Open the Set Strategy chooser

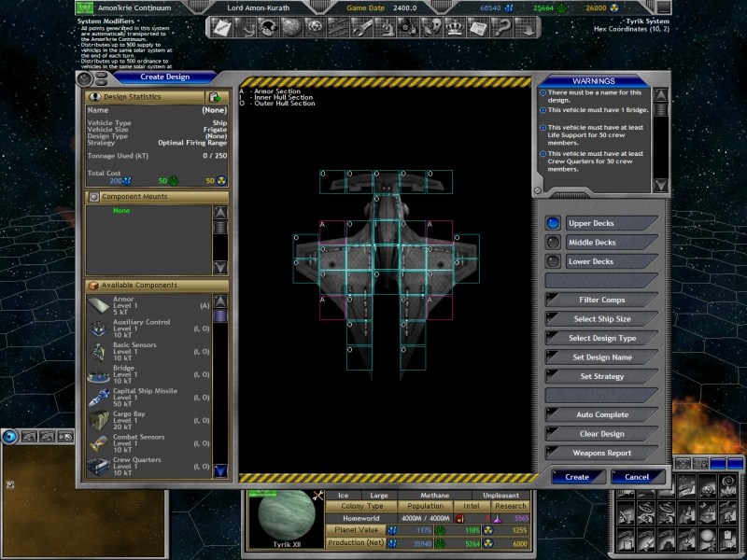[601, 376]
